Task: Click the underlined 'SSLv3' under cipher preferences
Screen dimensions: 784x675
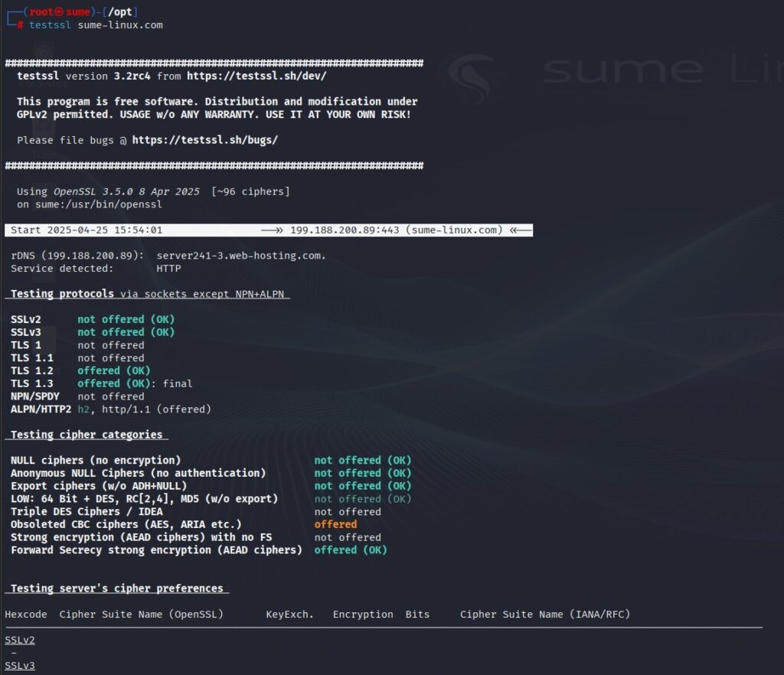Action: coord(20,666)
